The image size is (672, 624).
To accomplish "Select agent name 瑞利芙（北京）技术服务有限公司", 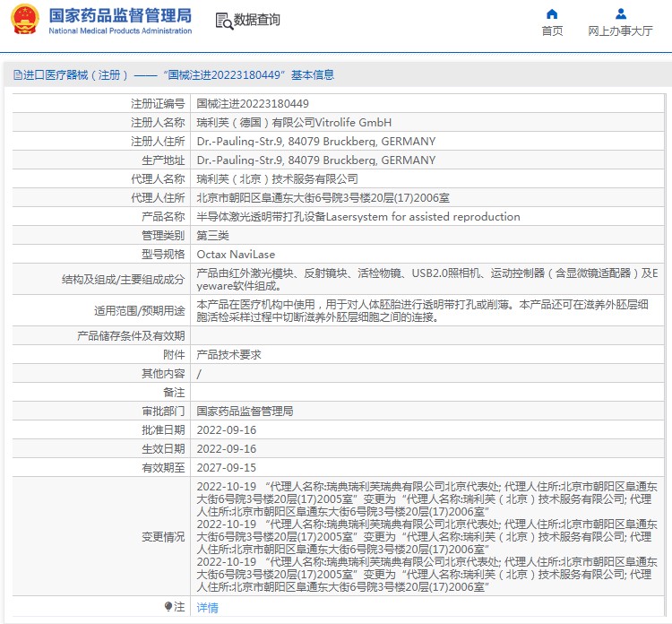I will [277, 178].
